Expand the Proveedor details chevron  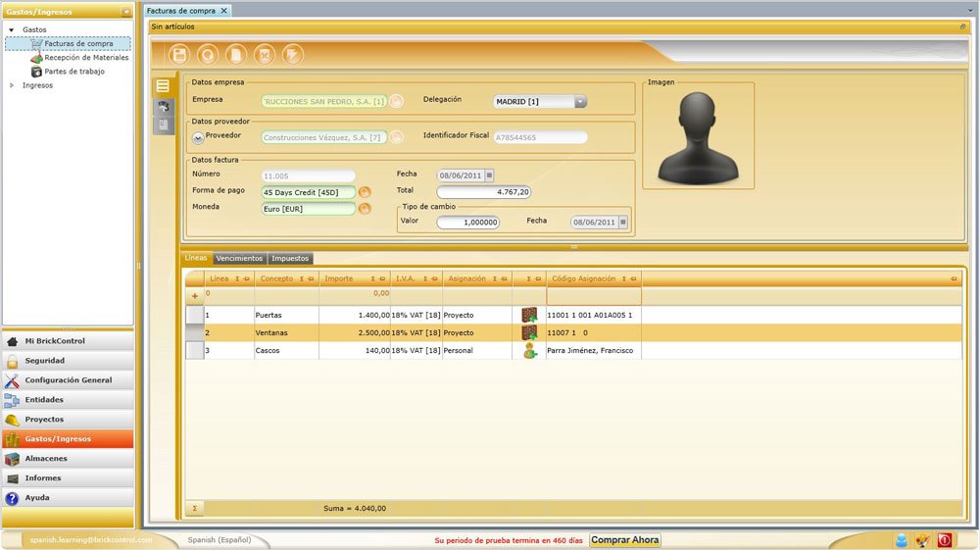(x=198, y=138)
